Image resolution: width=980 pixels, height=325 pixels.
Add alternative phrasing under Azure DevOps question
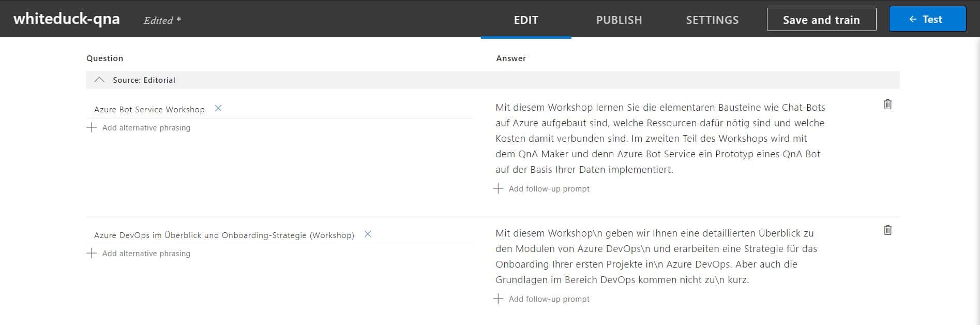[x=139, y=253]
